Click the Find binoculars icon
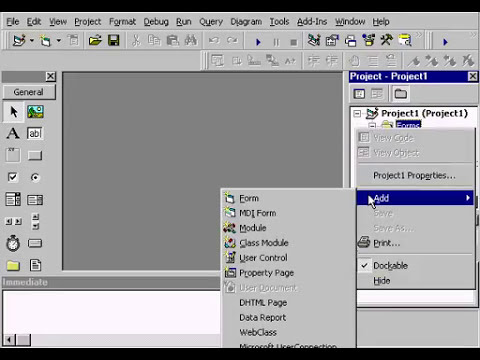480x360 pixels. [x=191, y=41]
